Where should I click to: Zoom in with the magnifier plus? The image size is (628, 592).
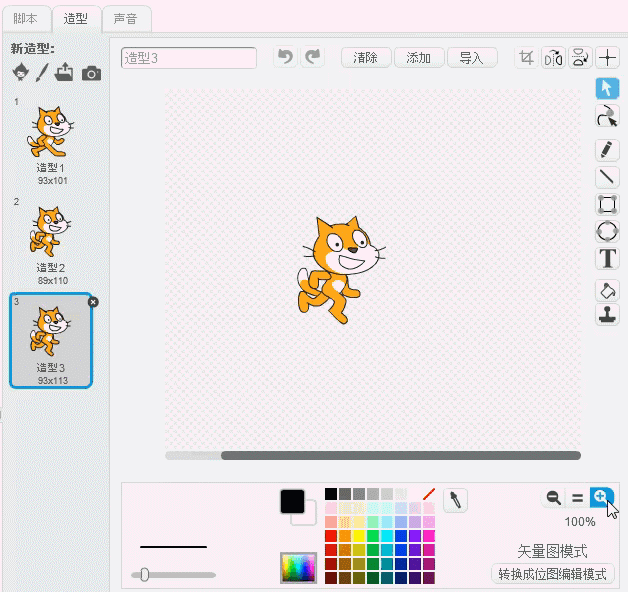pos(601,497)
